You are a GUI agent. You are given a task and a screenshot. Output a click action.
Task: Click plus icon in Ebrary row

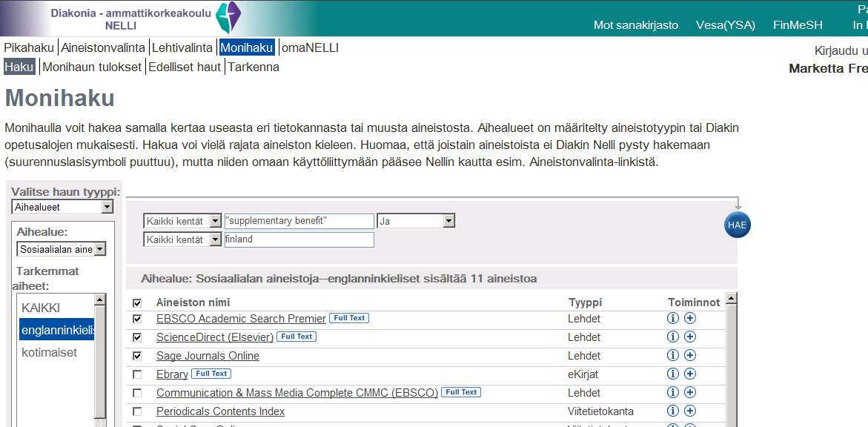[690, 374]
